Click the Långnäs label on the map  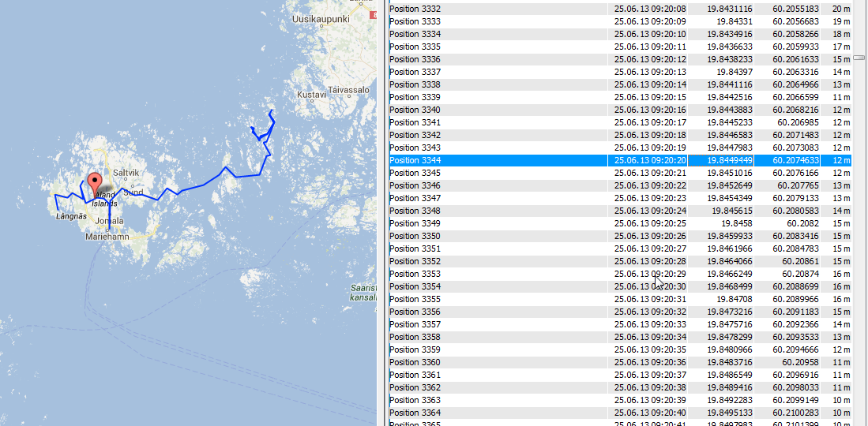point(70,215)
